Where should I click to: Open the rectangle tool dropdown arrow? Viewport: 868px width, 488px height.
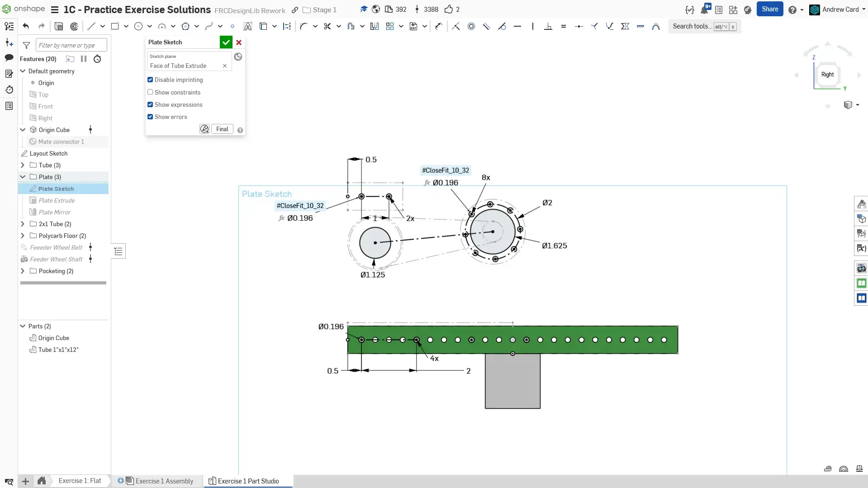click(x=126, y=26)
